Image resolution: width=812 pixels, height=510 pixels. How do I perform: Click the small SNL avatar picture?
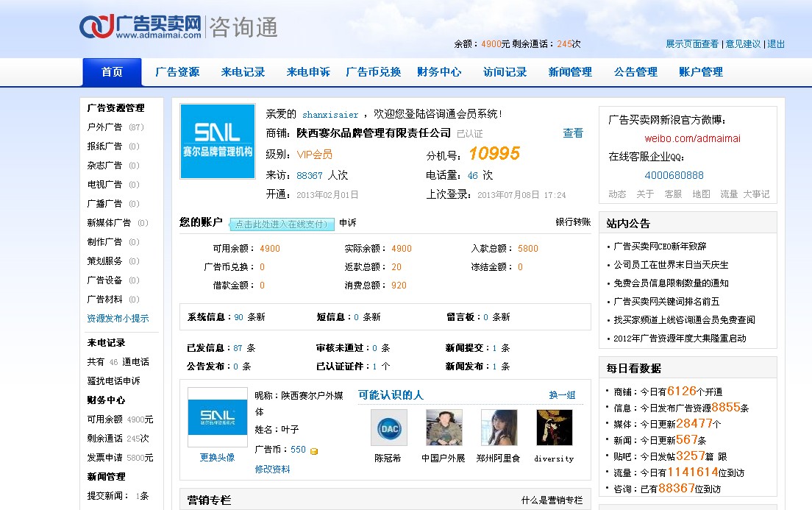click(x=218, y=417)
